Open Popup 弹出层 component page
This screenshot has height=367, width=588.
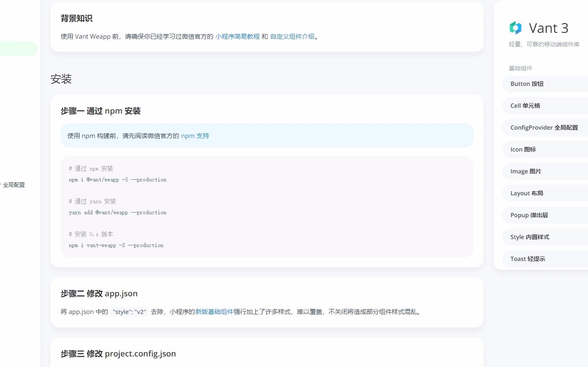pyautogui.click(x=545, y=215)
